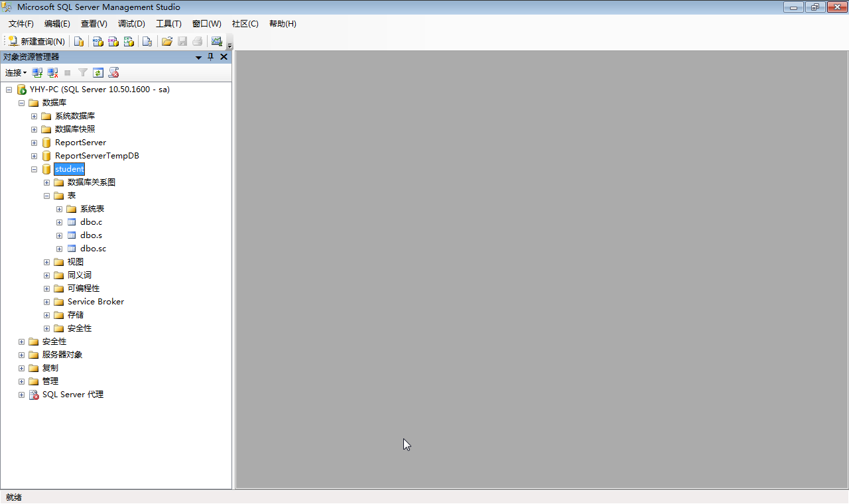Click the YHY-PC server connection icon
This screenshot has height=504, width=849.
point(21,90)
